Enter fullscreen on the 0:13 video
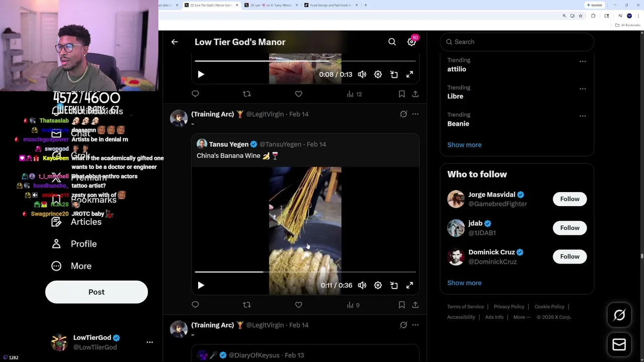The image size is (644, 362). [410, 74]
